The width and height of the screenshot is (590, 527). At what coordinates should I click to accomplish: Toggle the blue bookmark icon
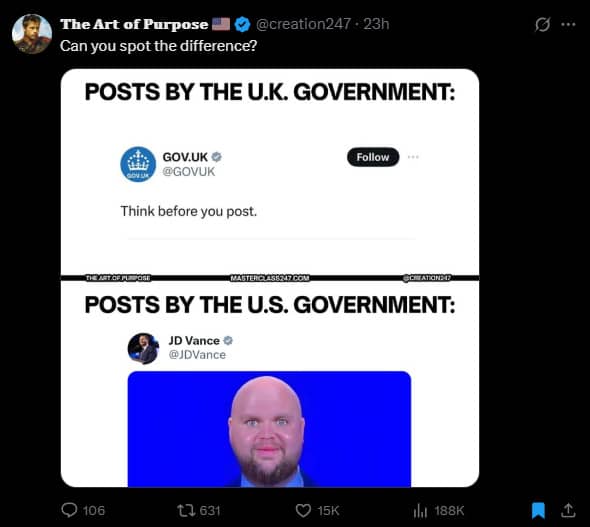pos(538,510)
